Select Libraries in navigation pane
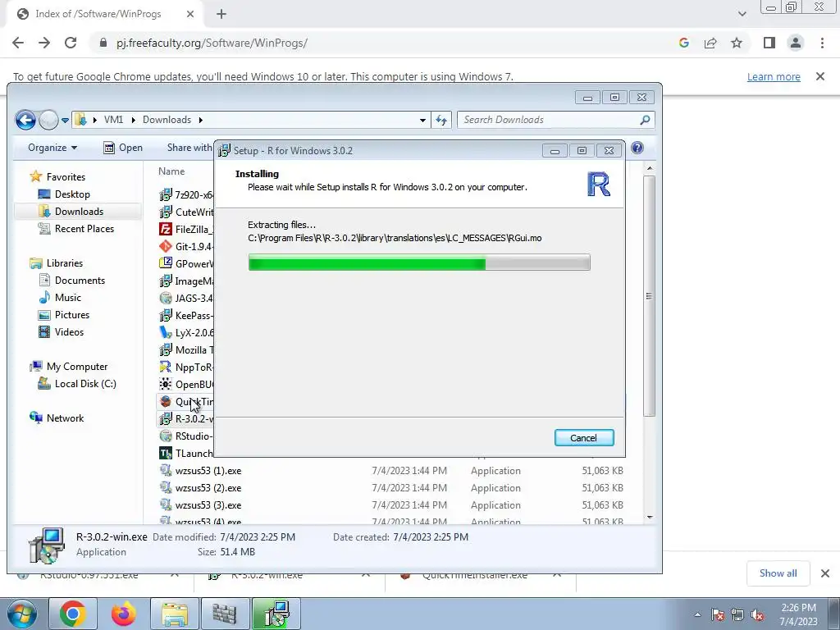The width and height of the screenshot is (840, 630). tap(64, 263)
